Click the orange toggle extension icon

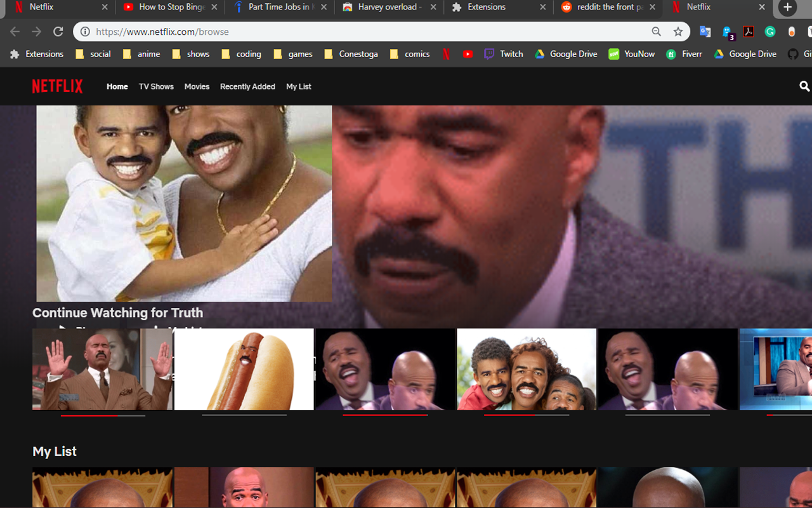click(x=792, y=31)
